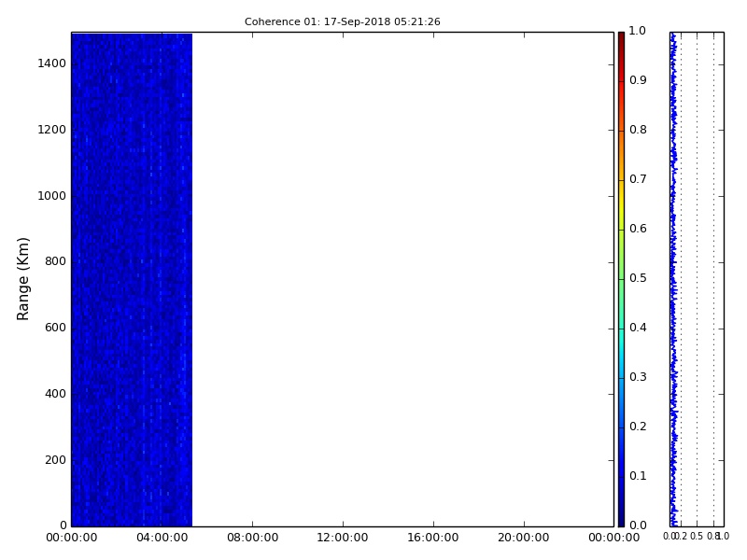The image size is (747, 560).
Task: Click the colorbar 0.6 label
Action: tap(638, 229)
